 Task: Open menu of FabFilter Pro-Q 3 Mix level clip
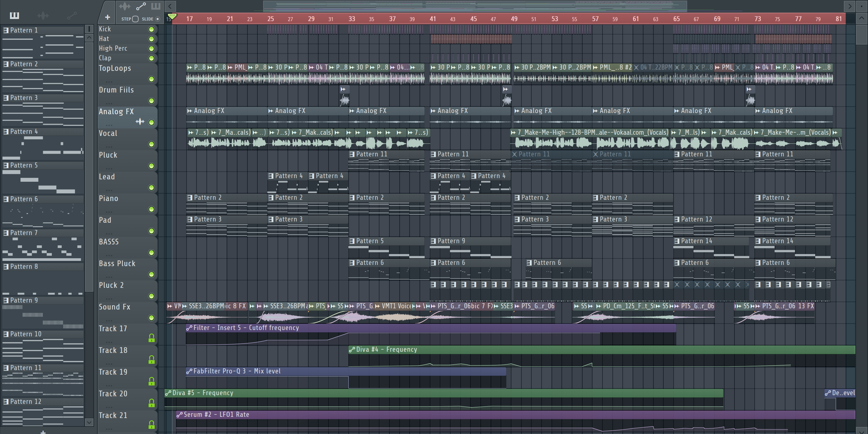(189, 371)
